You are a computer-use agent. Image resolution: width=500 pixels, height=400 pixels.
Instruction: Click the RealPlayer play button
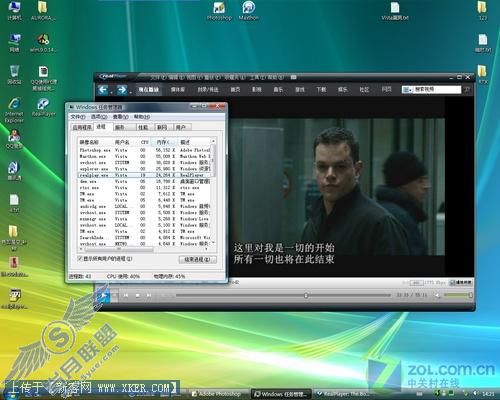click(x=103, y=295)
